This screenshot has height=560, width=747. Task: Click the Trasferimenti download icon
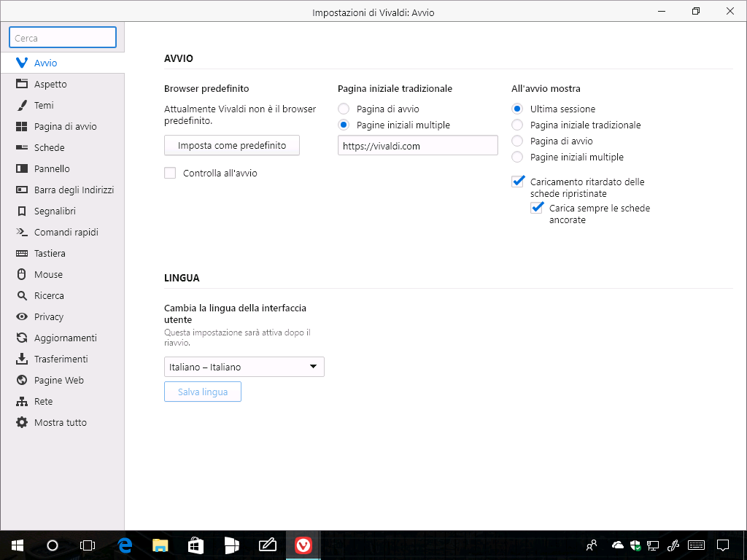click(22, 359)
